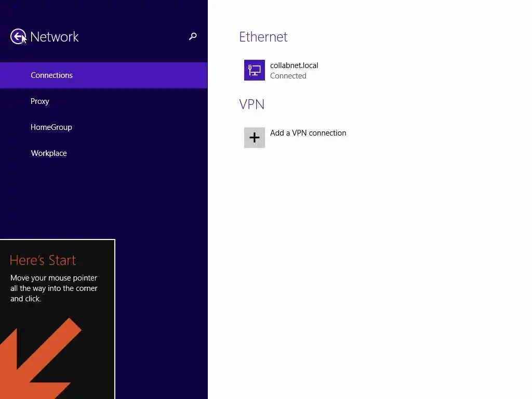
Task: Click the 'Here's Start' tip heading
Action: (43, 260)
